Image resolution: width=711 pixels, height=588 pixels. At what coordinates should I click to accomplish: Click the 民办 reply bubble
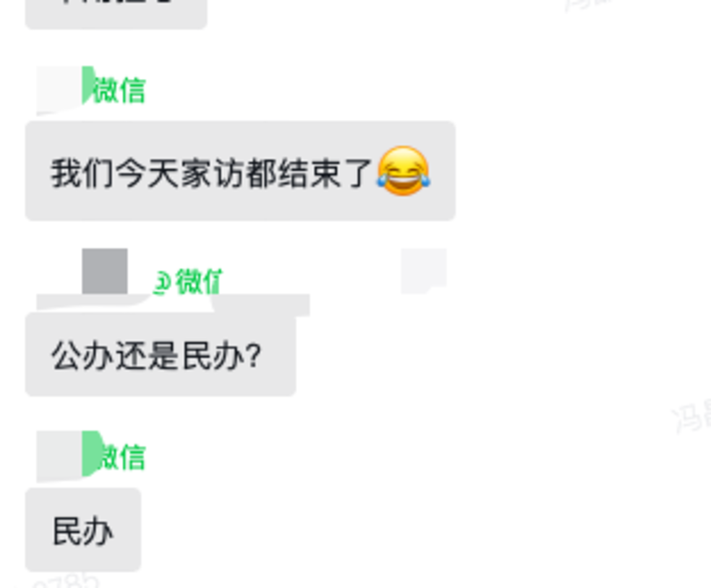point(83,529)
